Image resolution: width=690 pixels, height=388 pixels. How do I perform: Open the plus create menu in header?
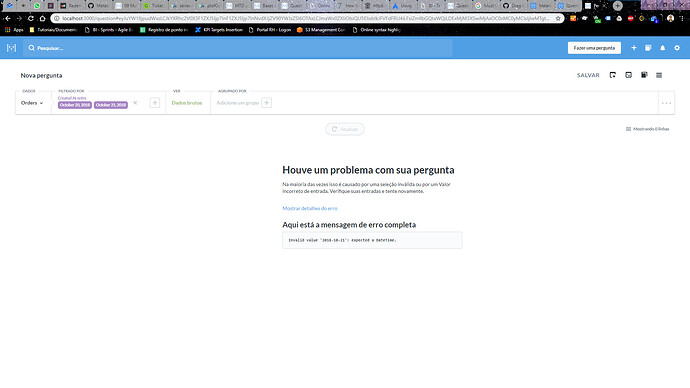634,48
